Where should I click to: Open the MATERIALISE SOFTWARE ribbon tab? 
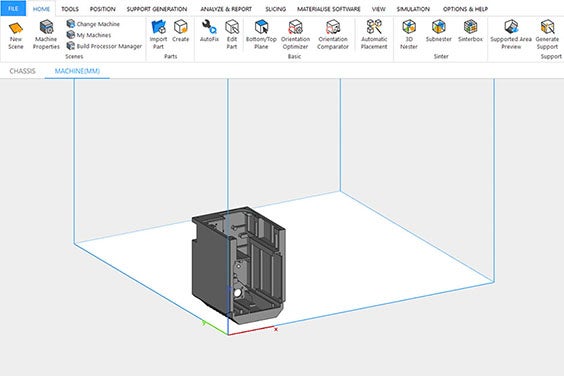tap(329, 9)
